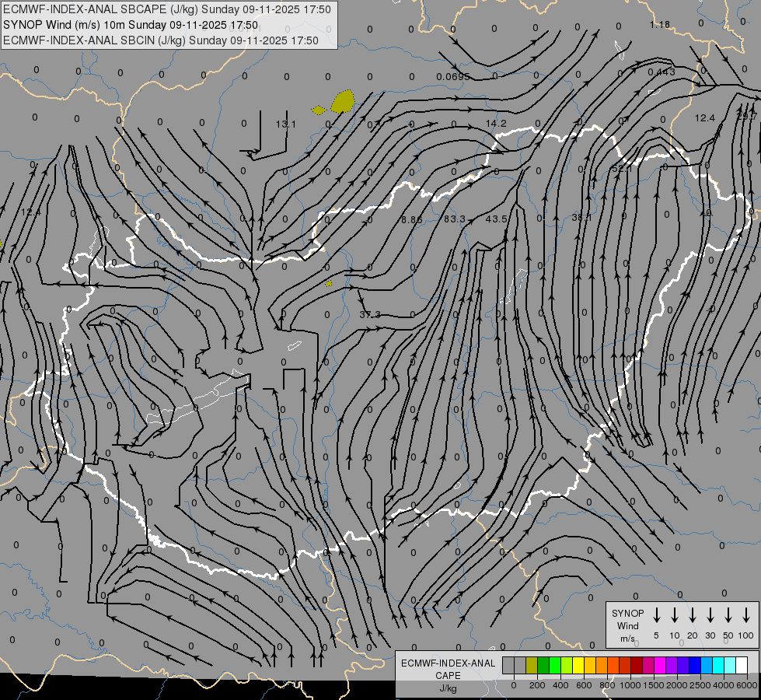
Task: Choose the sky blue CAPE legend swatch
Action: [x=707, y=665]
